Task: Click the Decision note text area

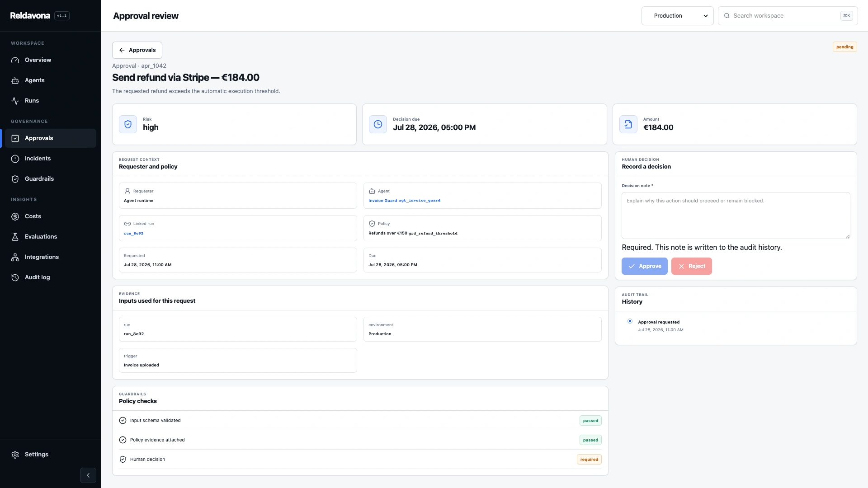Action: pyautogui.click(x=736, y=216)
